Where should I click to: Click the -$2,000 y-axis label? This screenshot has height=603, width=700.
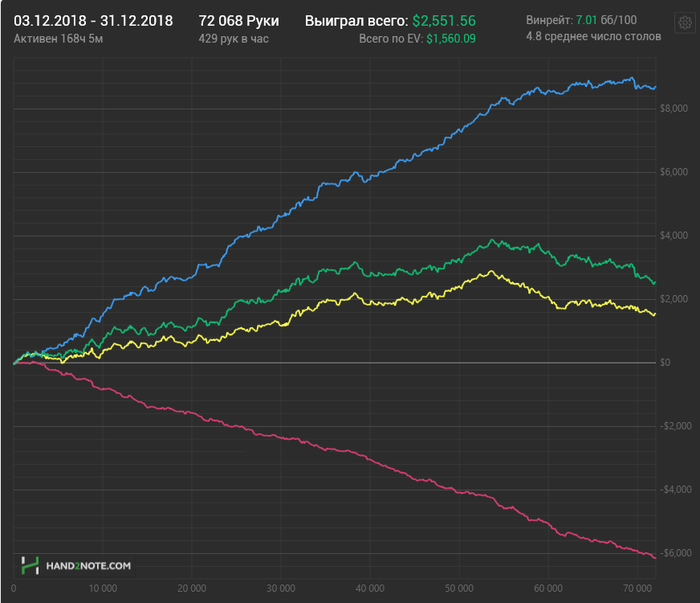click(x=675, y=426)
